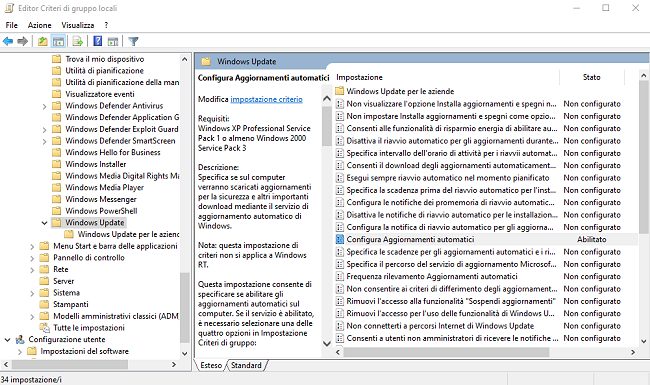The image size is (650, 385).
Task: Click the tree pane horizontal scrollbar right arrow
Action: click(x=174, y=365)
